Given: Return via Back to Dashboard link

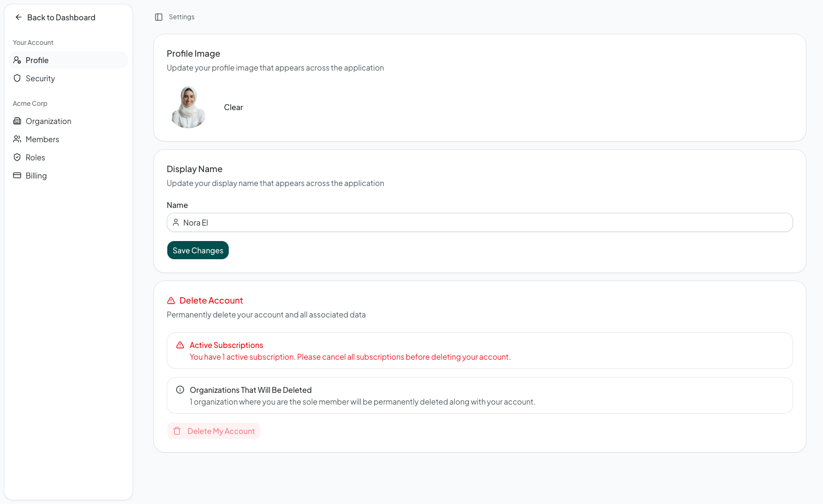Looking at the screenshot, I should pos(61,18).
